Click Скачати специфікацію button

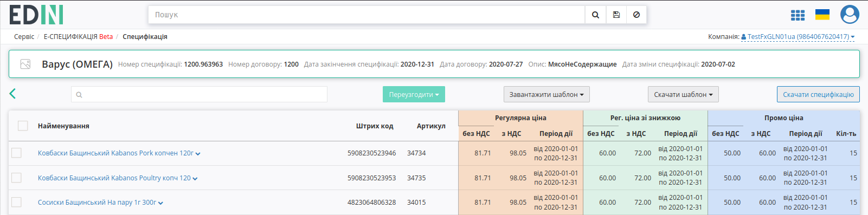point(818,94)
